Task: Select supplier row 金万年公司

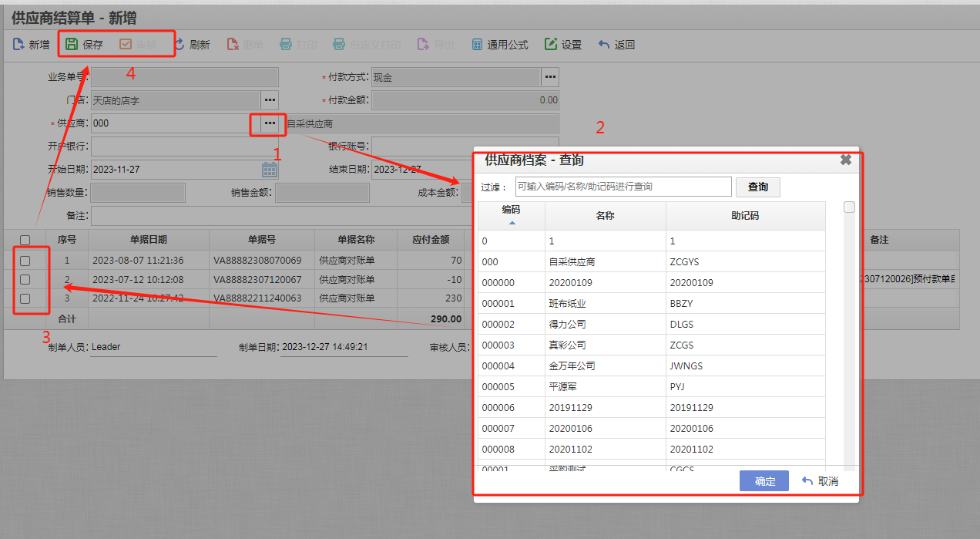Action: pos(652,366)
